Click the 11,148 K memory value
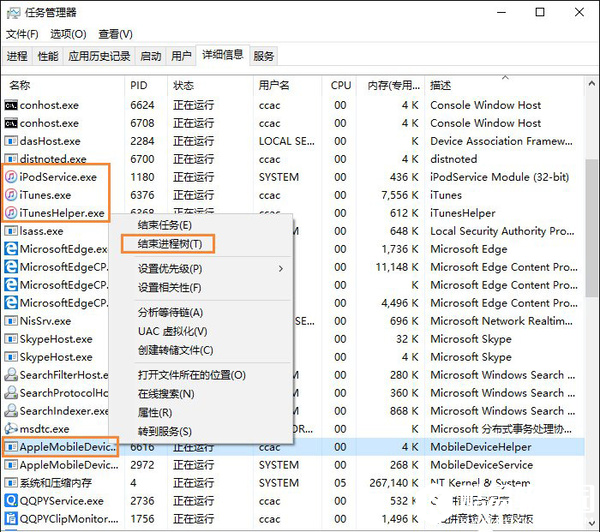This screenshot has height=532, width=600. (x=397, y=267)
